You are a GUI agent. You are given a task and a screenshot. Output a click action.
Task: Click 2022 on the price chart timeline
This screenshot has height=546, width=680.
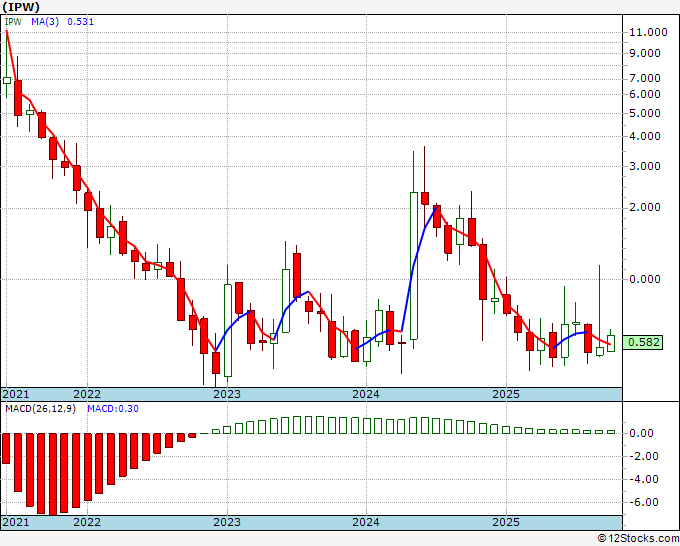[x=87, y=394]
